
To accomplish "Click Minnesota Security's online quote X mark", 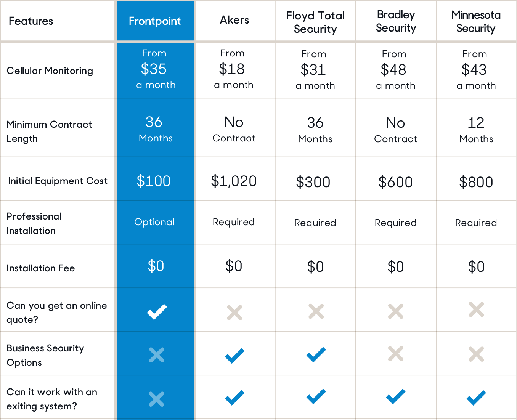I will pos(476,309).
